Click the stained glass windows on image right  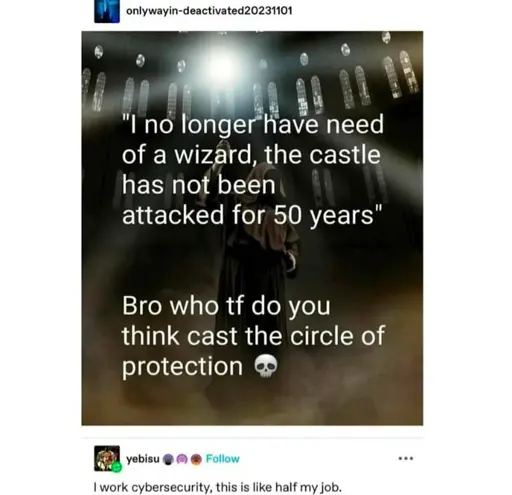point(377,80)
